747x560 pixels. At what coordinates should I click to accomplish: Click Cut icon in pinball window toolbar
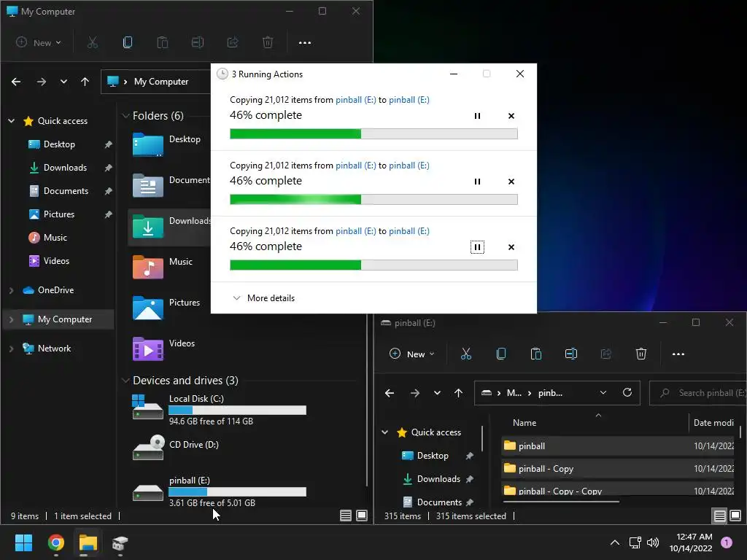point(466,354)
